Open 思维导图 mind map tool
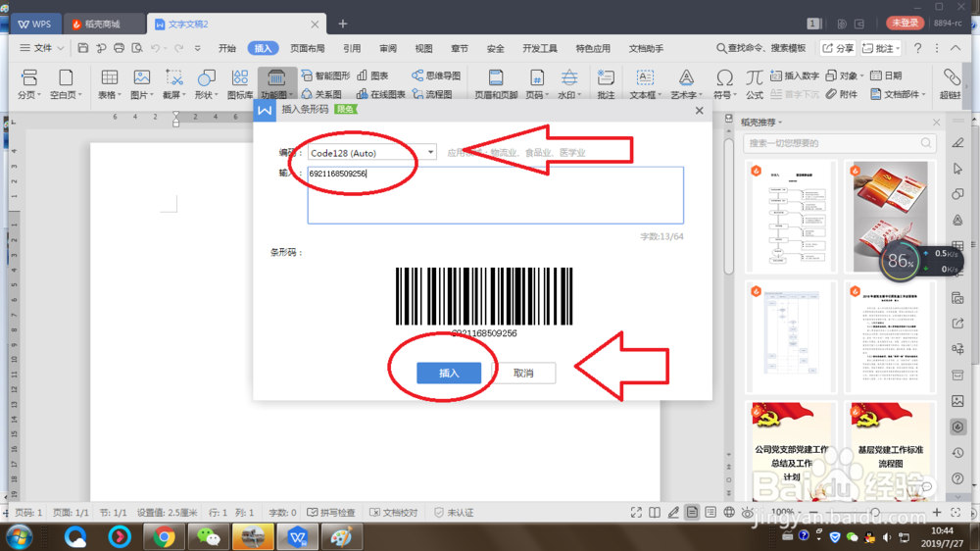Image resolution: width=980 pixels, height=551 pixels. (x=436, y=75)
